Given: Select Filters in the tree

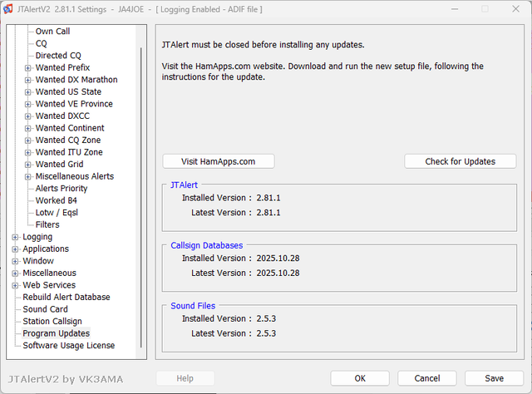Looking at the screenshot, I should coord(47,224).
